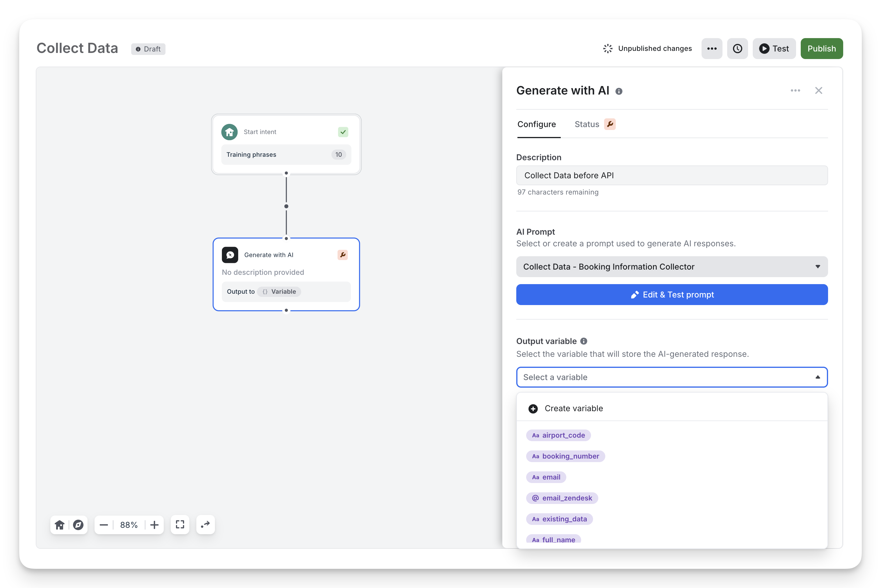The width and height of the screenshot is (881, 588).
Task: Open the AI Prompt dropdown
Action: click(x=671, y=267)
